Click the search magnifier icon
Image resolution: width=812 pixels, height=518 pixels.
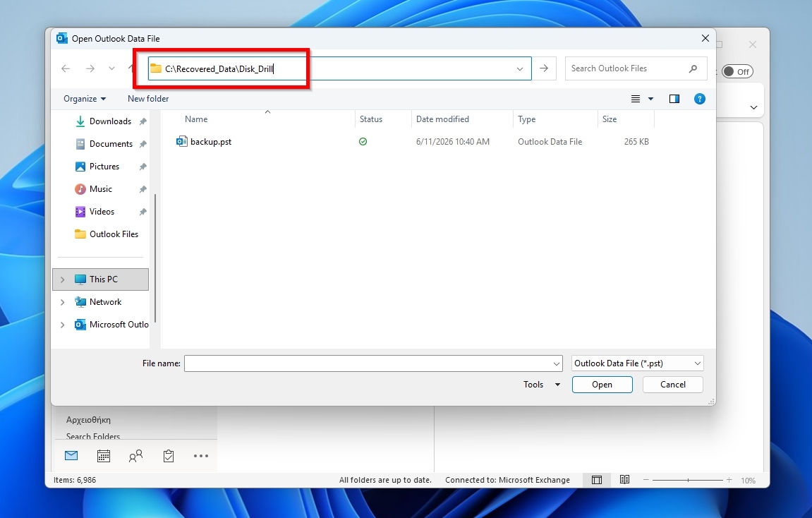[x=693, y=68]
